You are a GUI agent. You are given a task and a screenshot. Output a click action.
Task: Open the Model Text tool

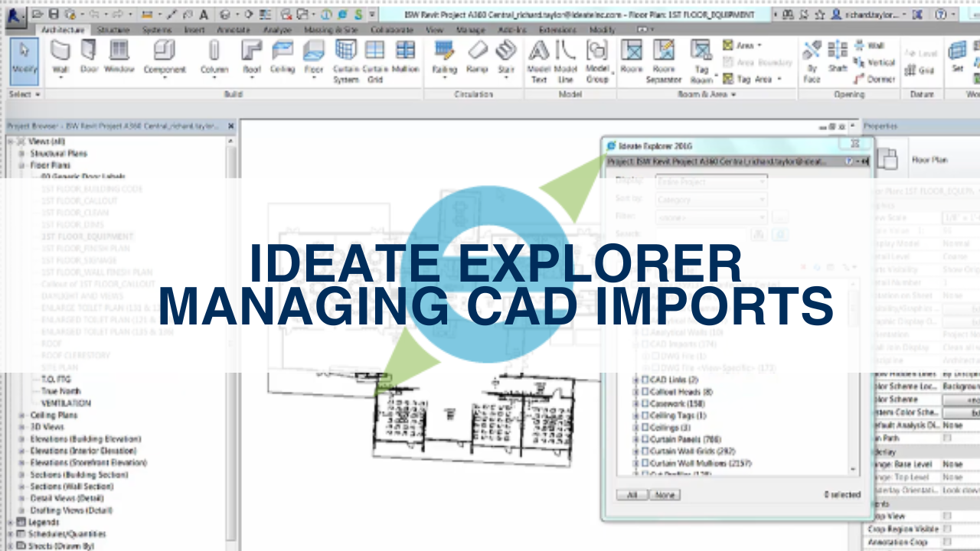click(x=539, y=61)
